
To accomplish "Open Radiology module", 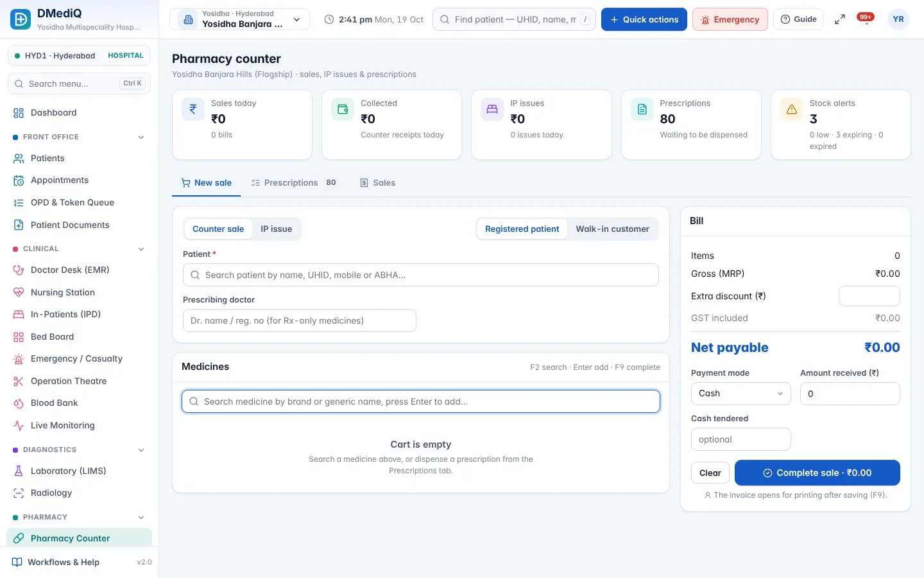I will (79, 493).
